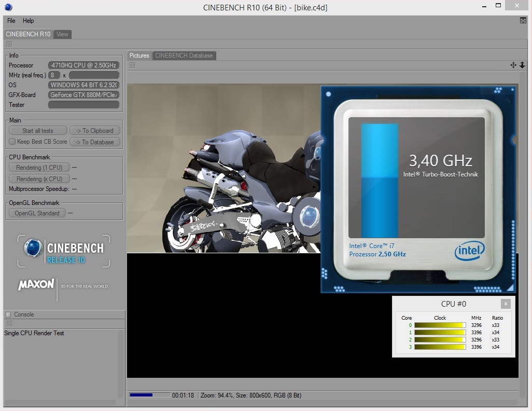
Task: Toggle the Console checkbox
Action: click(8, 314)
